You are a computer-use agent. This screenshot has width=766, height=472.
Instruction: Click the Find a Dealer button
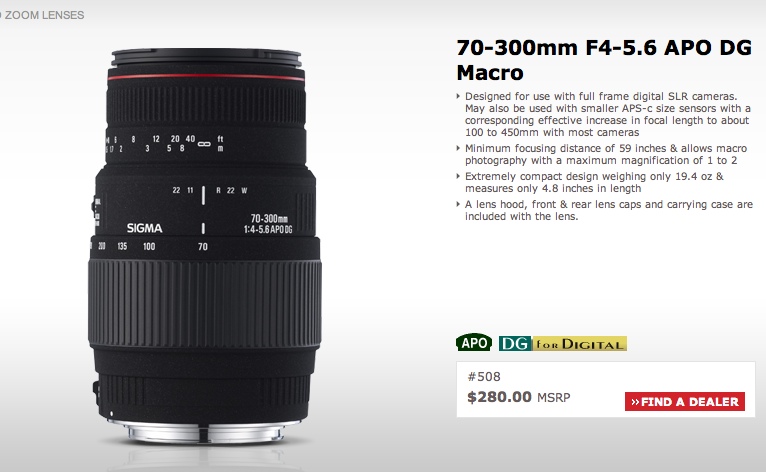tap(685, 402)
